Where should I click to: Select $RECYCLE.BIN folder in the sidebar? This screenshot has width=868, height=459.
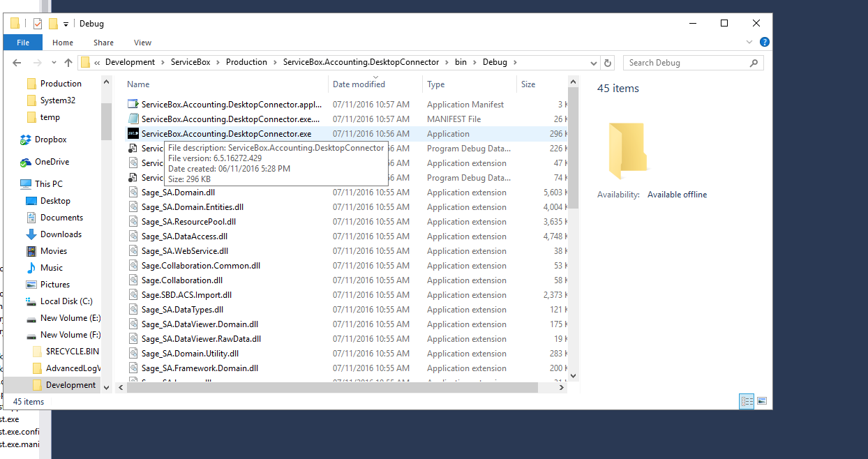(73, 352)
